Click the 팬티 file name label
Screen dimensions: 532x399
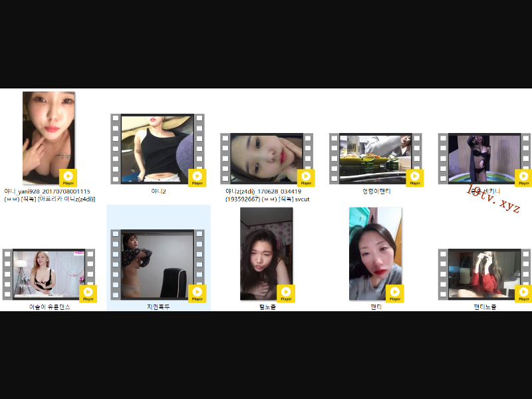[376, 307]
